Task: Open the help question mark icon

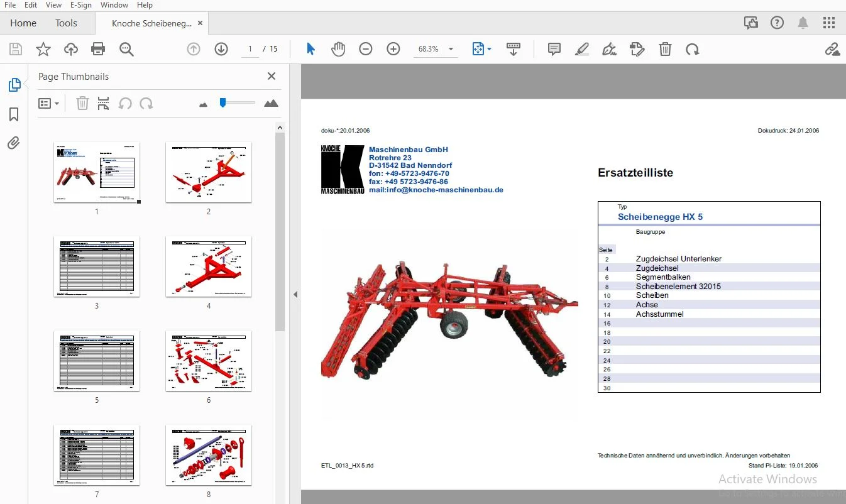Action: [777, 23]
